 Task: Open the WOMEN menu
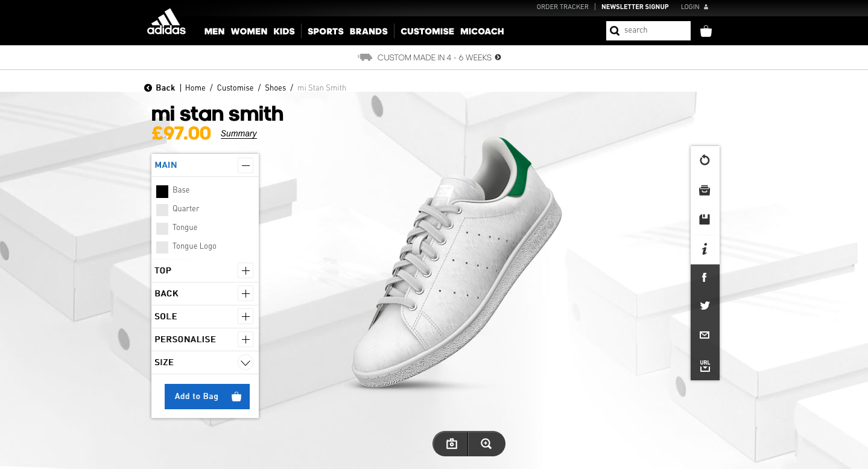[x=249, y=31]
